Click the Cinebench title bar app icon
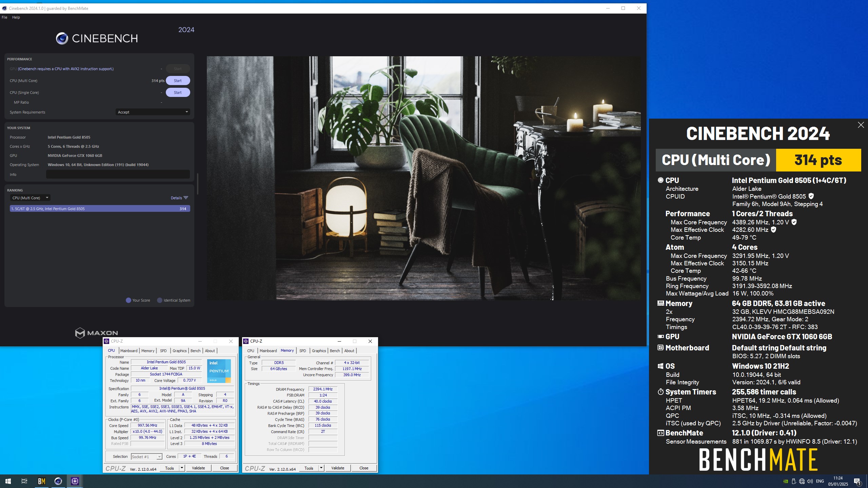Screen dimensions: 868x488 [4, 8]
